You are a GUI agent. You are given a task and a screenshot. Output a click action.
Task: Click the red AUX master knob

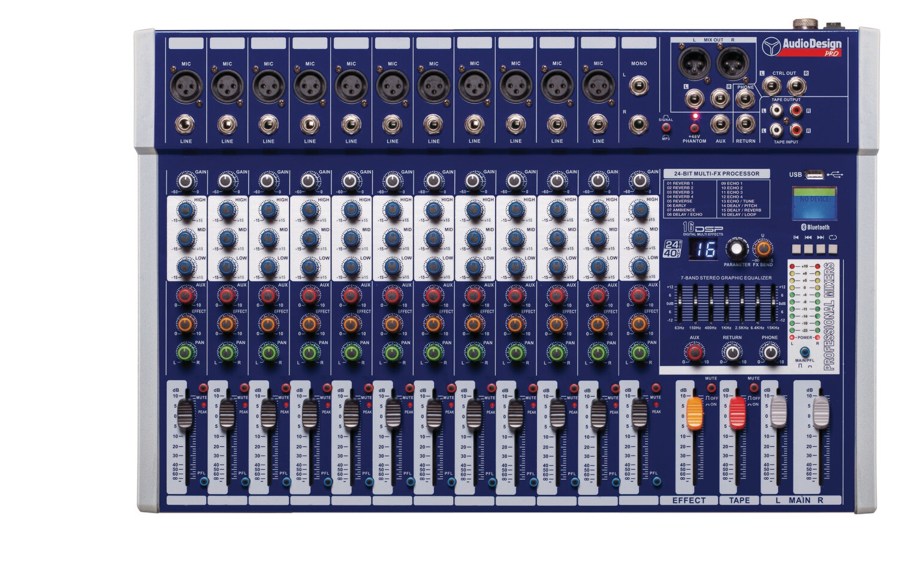[694, 353]
